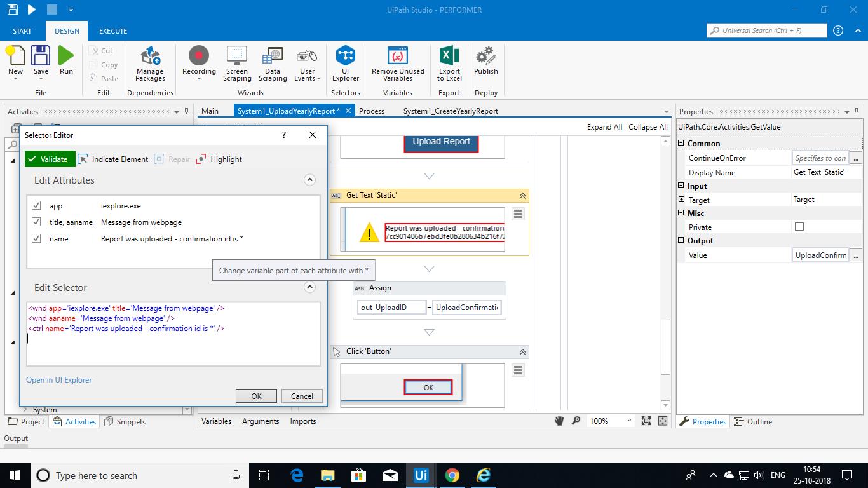Toggle the 'app' attribute checkbox
The image size is (868, 488).
click(36, 205)
